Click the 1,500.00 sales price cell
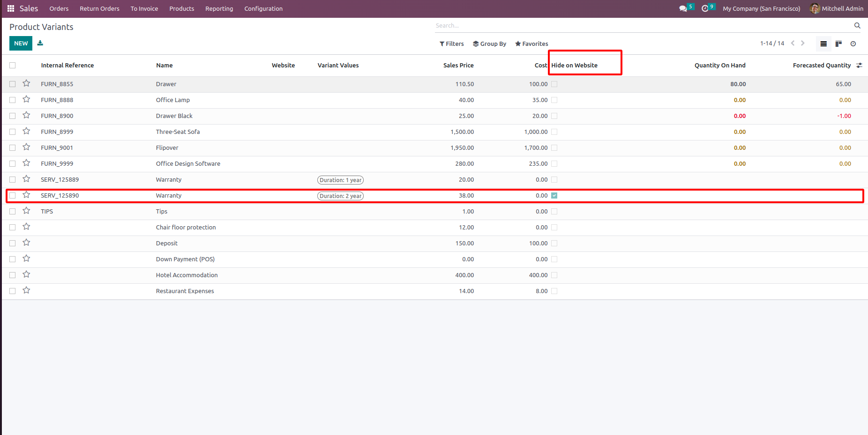Screen dimensions: 868x435 point(462,132)
